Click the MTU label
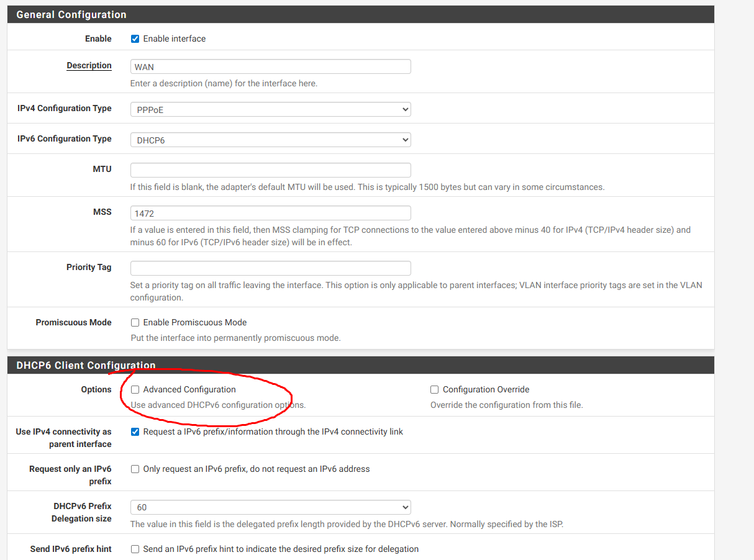754x560 pixels. (x=102, y=169)
